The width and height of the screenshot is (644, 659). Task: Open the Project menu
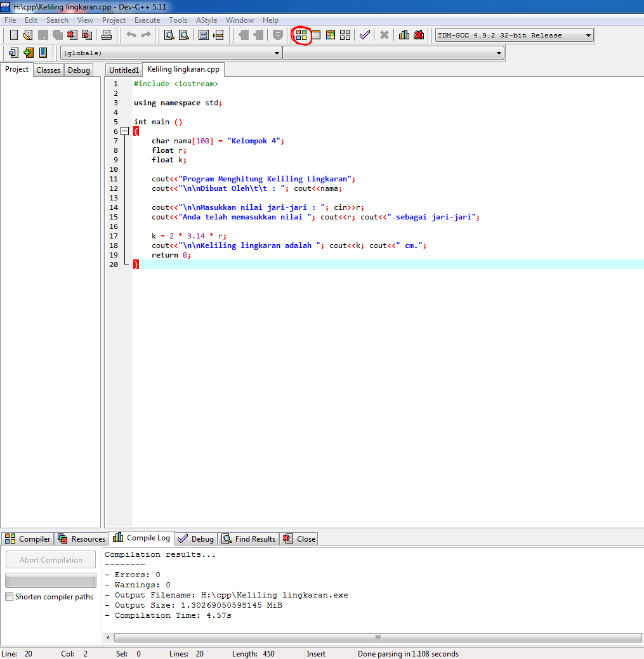pyautogui.click(x=114, y=20)
